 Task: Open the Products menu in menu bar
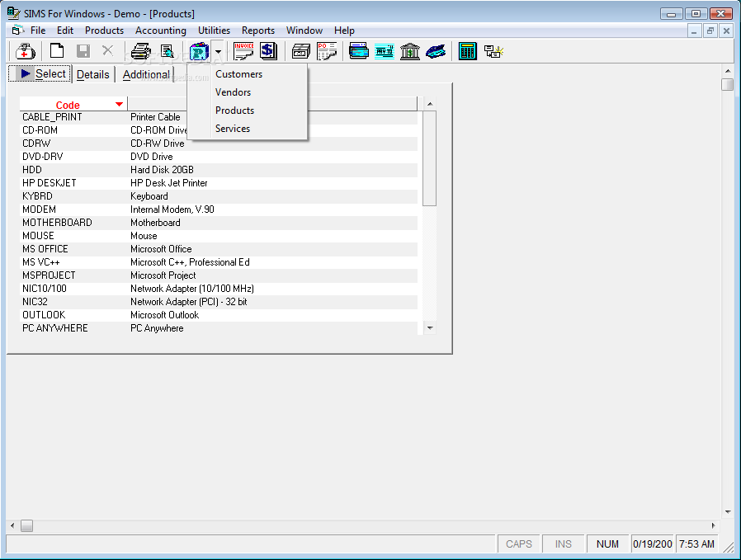point(104,31)
